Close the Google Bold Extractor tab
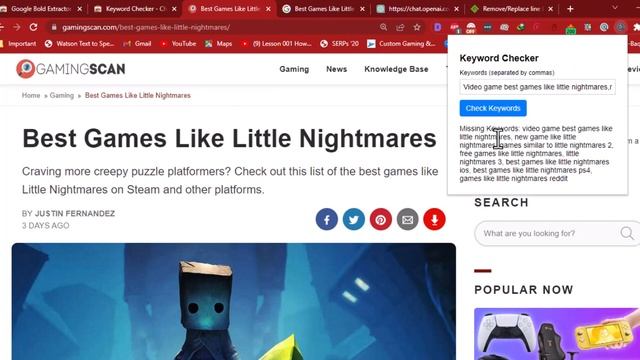 (80, 9)
